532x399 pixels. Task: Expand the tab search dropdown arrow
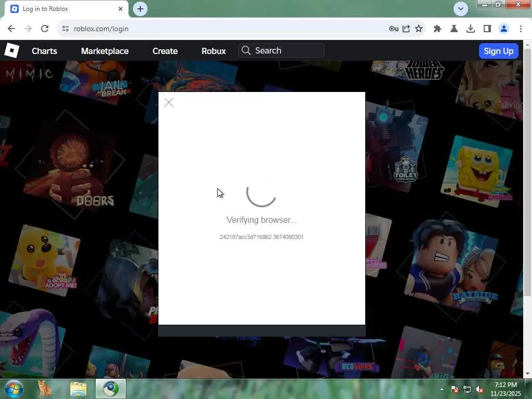point(461,9)
